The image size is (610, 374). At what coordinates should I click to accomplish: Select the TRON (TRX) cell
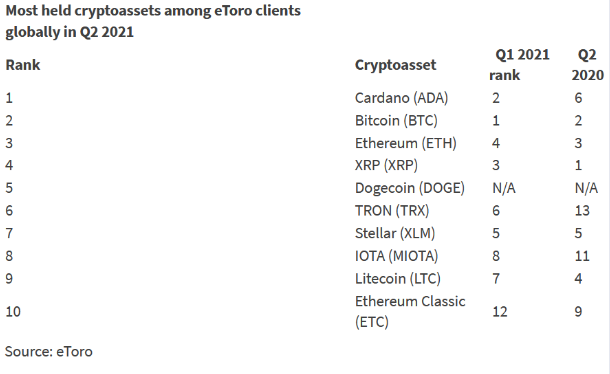[392, 211]
